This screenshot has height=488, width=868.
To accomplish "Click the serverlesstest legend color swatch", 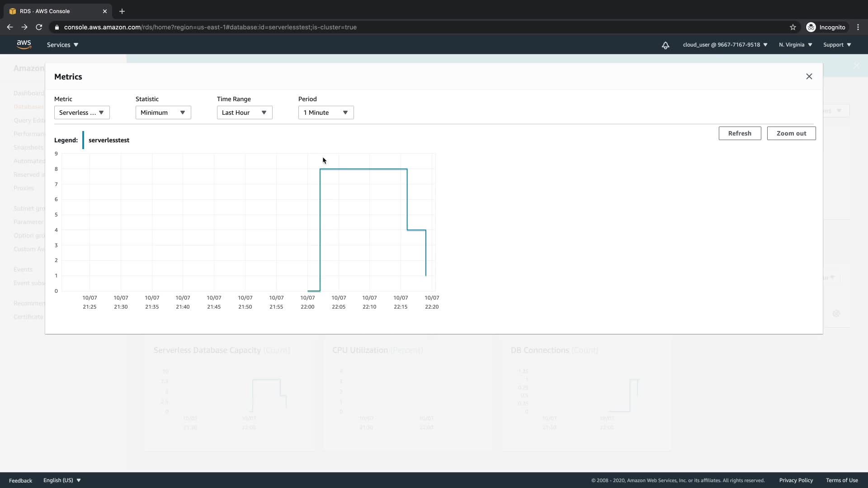I will [x=83, y=140].
